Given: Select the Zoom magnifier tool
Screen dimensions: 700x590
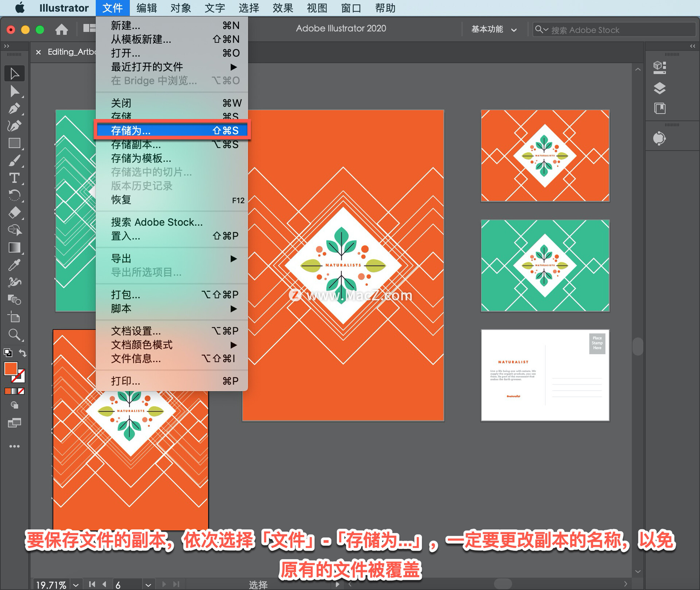Looking at the screenshot, I should (x=14, y=334).
